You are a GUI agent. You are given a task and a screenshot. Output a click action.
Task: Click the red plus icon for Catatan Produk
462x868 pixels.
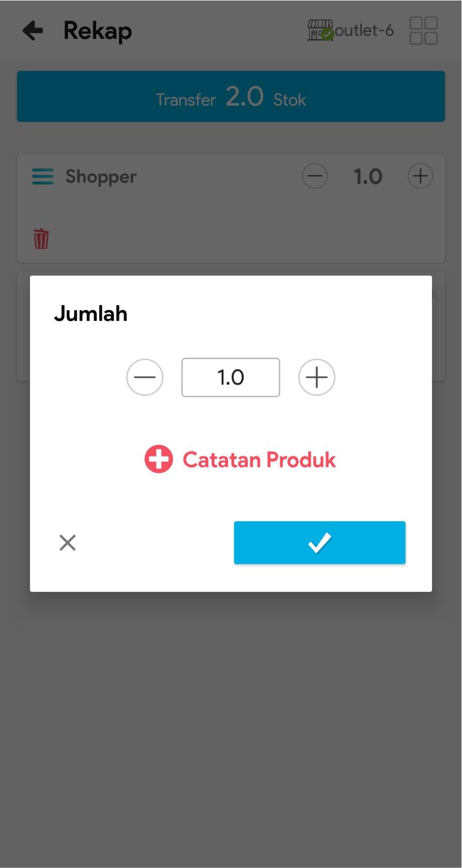tap(158, 459)
